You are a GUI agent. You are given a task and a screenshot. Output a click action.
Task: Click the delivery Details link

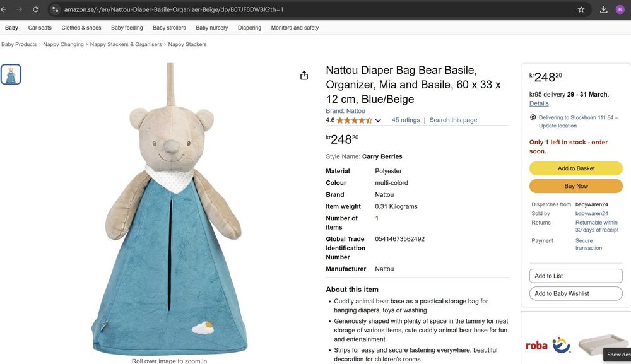click(539, 103)
